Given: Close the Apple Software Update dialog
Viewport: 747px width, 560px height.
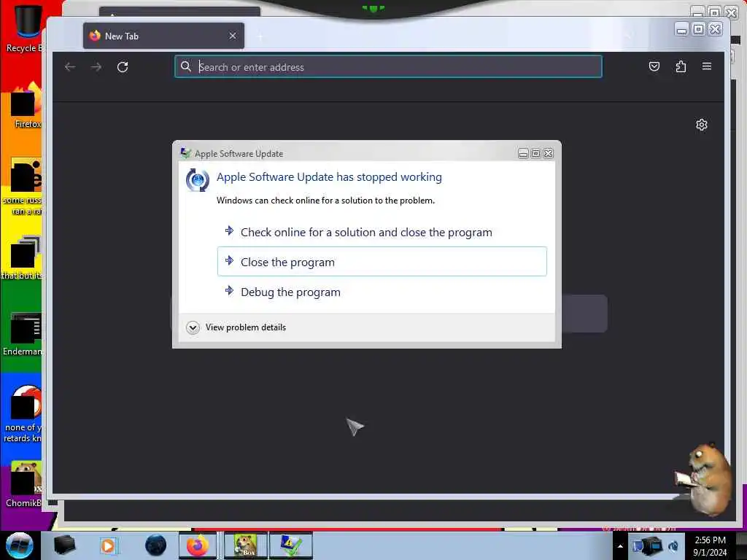Looking at the screenshot, I should point(549,153).
